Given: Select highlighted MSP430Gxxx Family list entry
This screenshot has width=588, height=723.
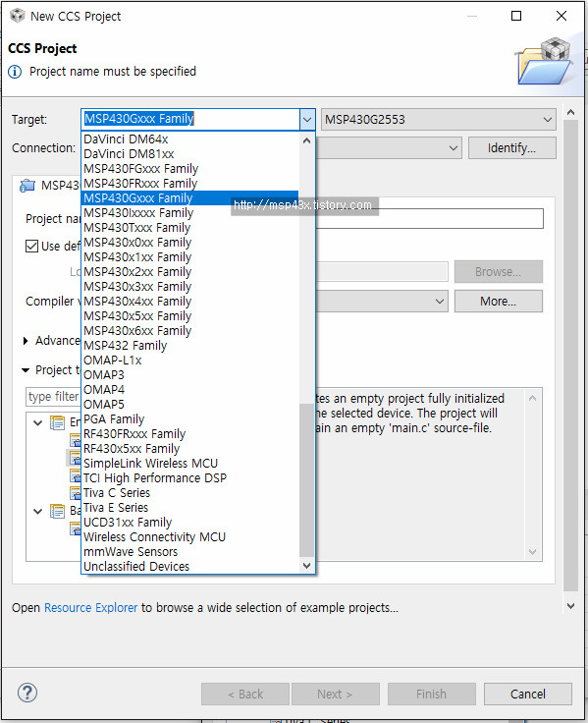Looking at the screenshot, I should [x=189, y=198].
